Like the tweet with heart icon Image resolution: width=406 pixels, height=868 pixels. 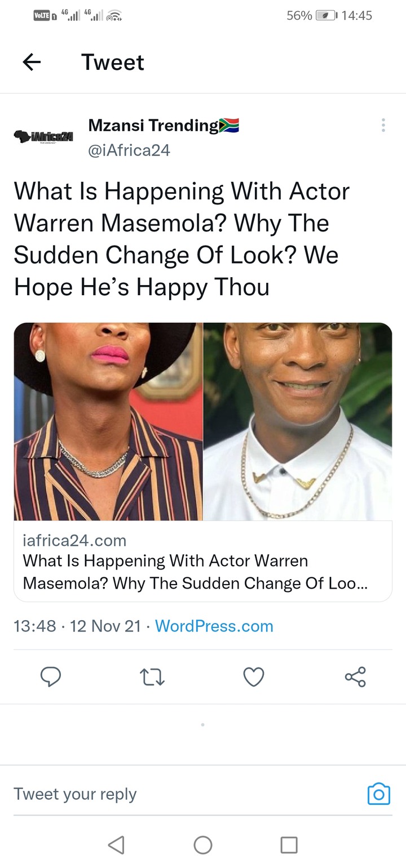pyautogui.click(x=254, y=676)
